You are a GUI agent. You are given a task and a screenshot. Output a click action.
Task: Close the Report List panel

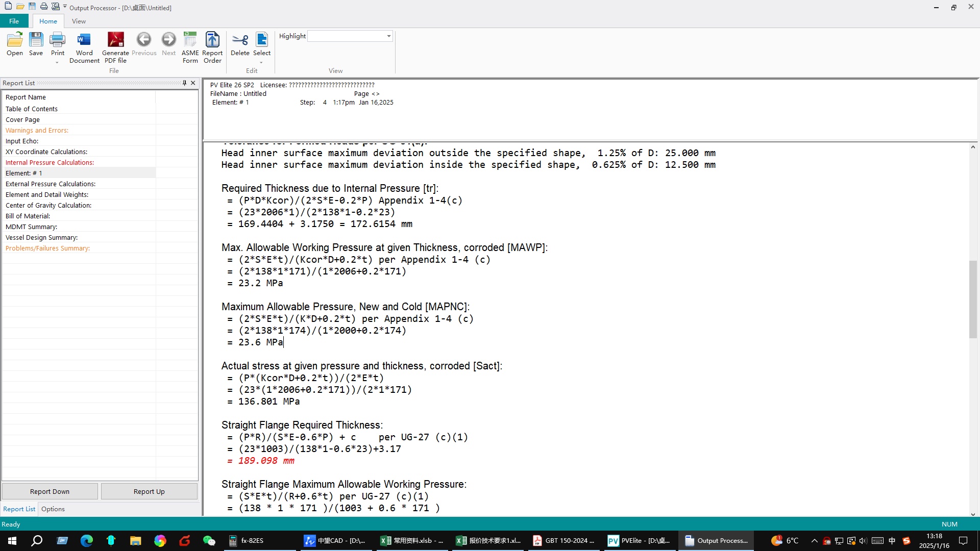[193, 83]
